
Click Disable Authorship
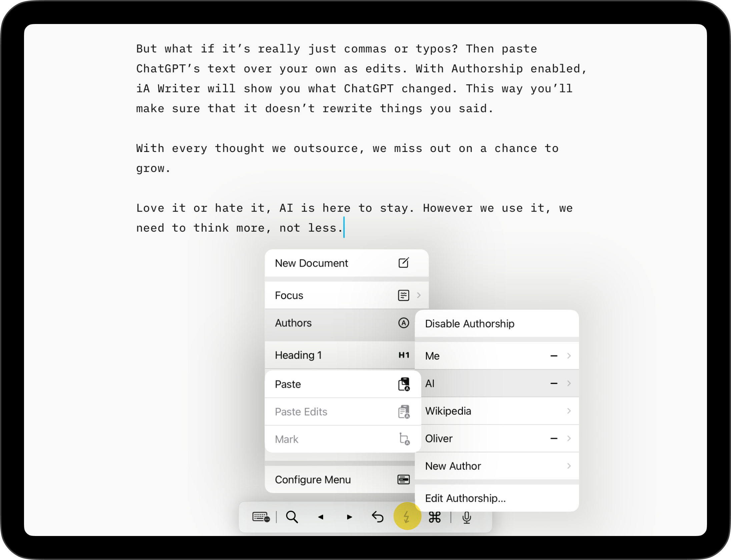[470, 323]
